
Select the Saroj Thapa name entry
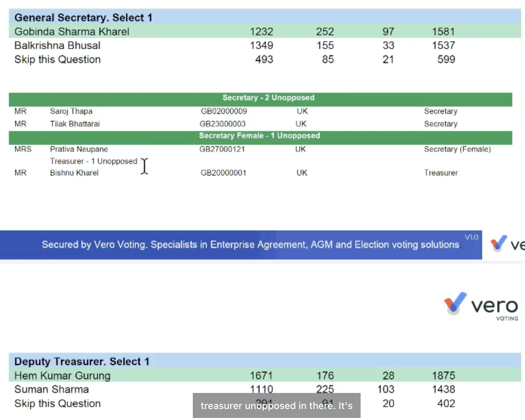[71, 111]
